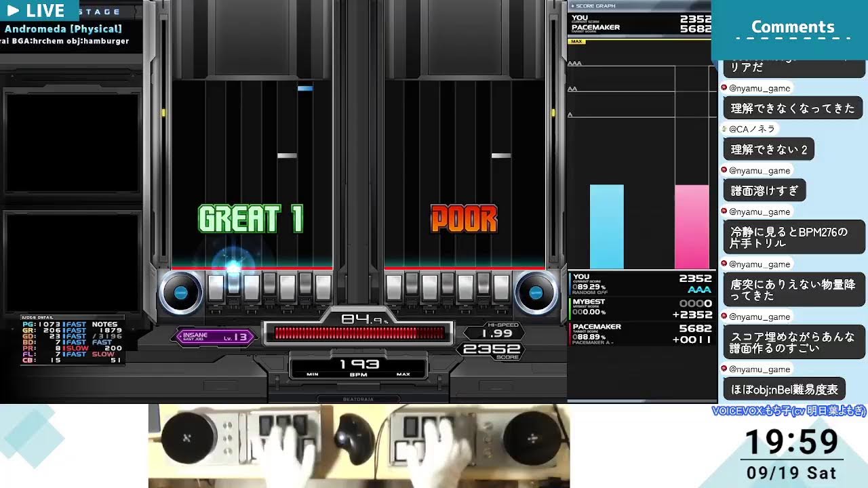Click the 19:59 clock display
Image resolution: width=868 pixels, height=488 pixels.
tap(792, 443)
